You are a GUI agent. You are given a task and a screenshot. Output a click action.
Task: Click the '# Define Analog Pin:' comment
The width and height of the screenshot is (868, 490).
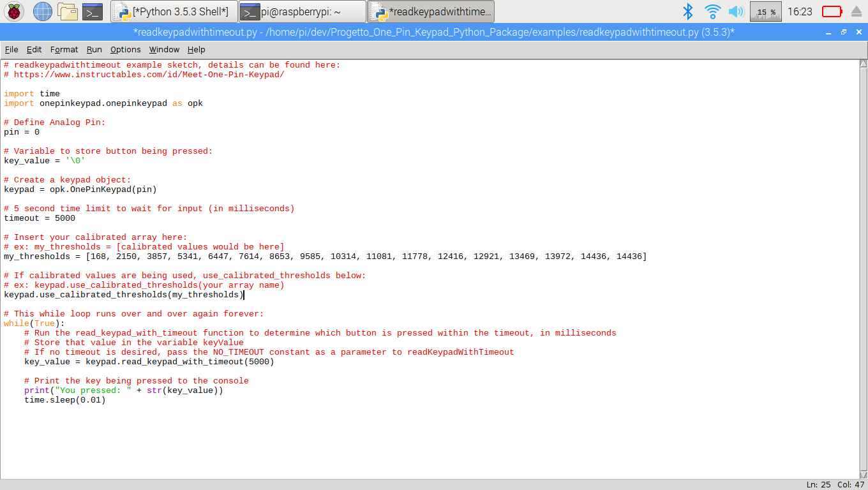[x=55, y=122]
